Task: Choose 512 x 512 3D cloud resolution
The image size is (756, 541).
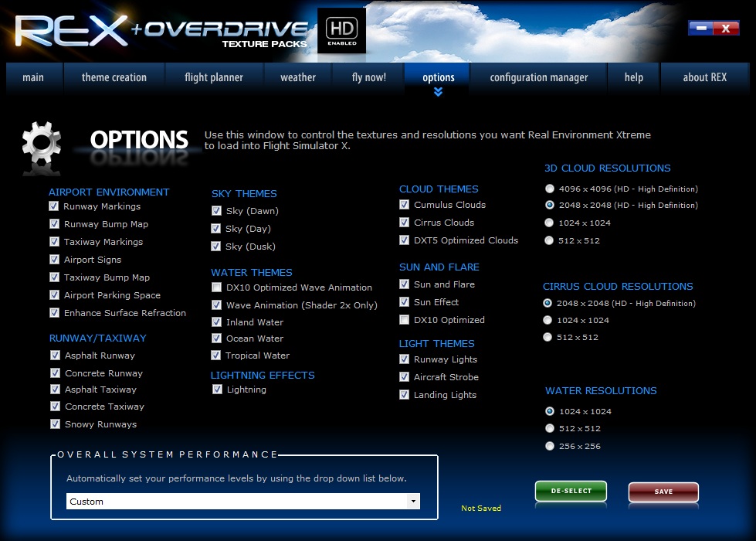Action: coord(549,240)
